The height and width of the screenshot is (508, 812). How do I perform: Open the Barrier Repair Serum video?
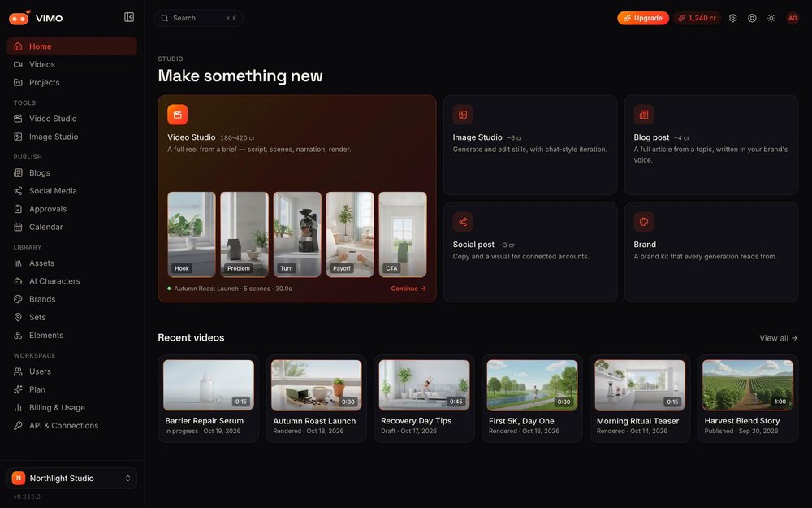[209, 398]
